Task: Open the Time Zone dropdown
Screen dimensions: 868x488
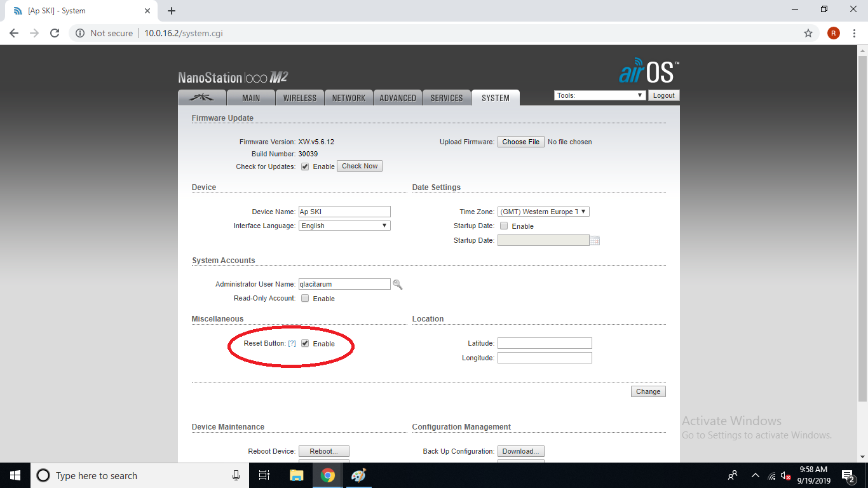Action: pyautogui.click(x=543, y=211)
